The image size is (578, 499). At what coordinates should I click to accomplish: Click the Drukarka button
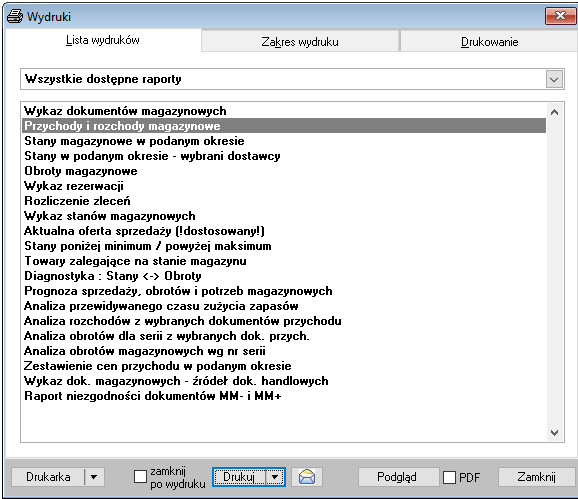(x=48, y=477)
